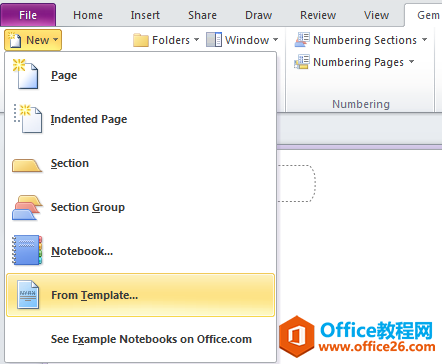This screenshot has height=364, width=442.
Task: Open the File tab
Action: click(28, 15)
